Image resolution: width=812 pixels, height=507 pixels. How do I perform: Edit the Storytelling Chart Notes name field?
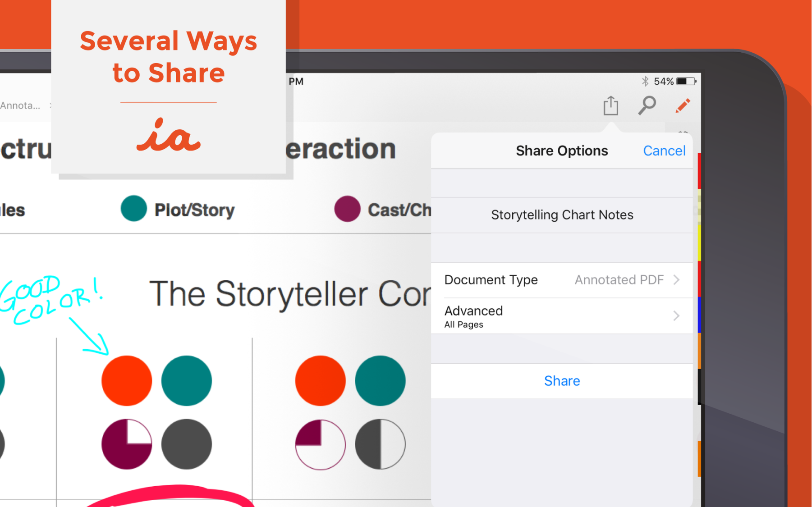562,215
